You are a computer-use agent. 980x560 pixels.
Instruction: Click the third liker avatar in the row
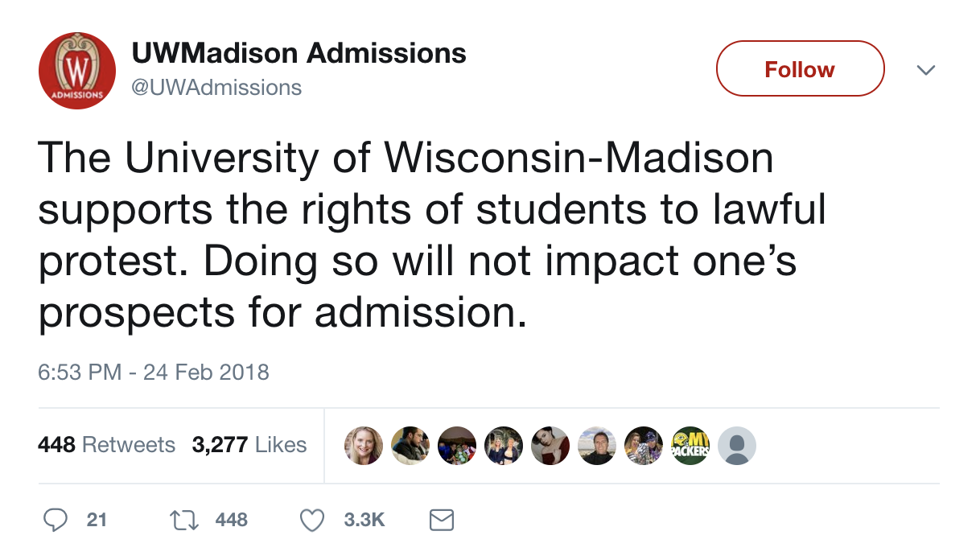[x=457, y=445]
